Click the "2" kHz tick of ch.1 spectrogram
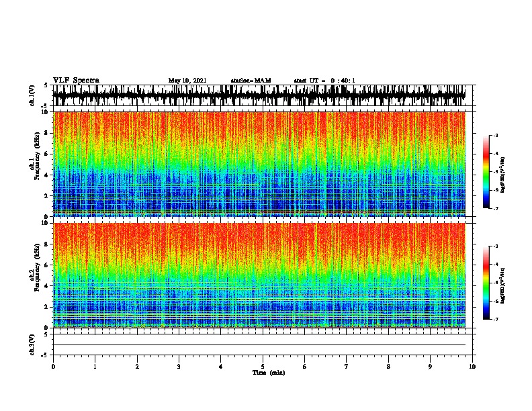The width and height of the screenshot is (532, 411). [x=47, y=195]
